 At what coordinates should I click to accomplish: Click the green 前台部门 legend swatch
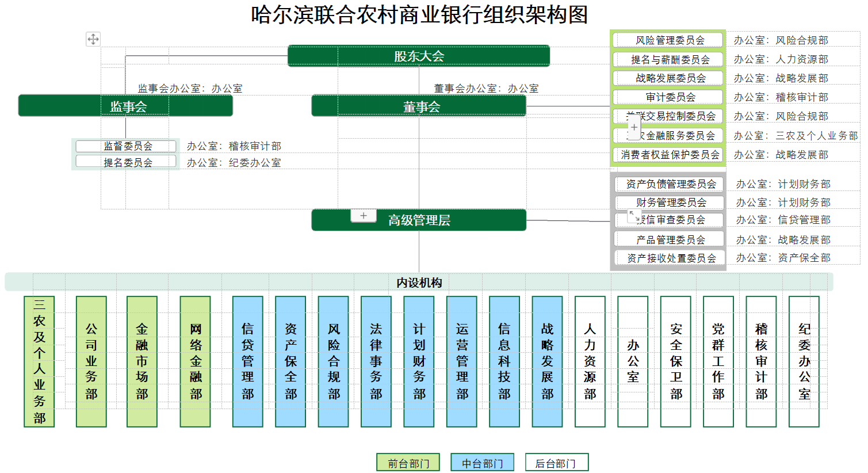408,463
